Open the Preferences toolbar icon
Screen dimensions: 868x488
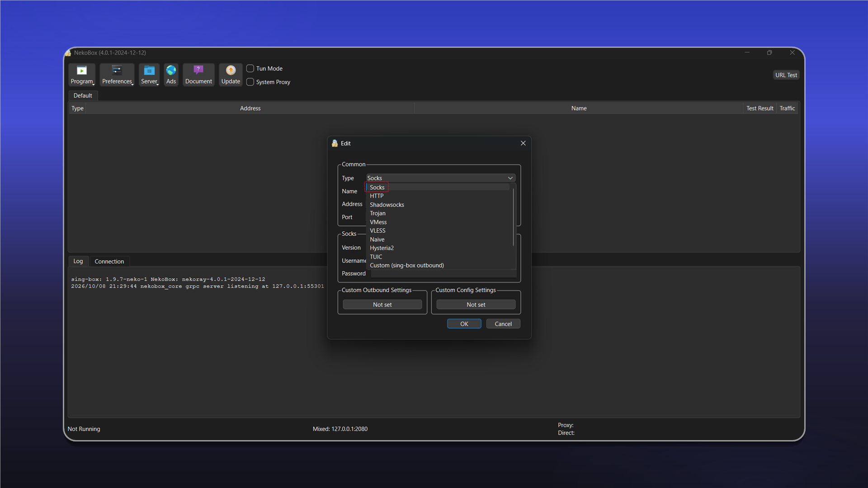click(x=117, y=75)
